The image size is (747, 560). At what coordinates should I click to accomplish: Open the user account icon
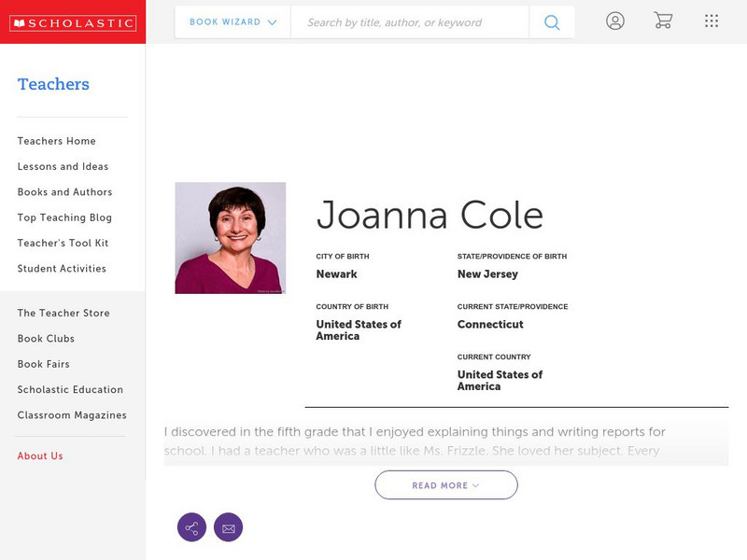[x=616, y=21]
